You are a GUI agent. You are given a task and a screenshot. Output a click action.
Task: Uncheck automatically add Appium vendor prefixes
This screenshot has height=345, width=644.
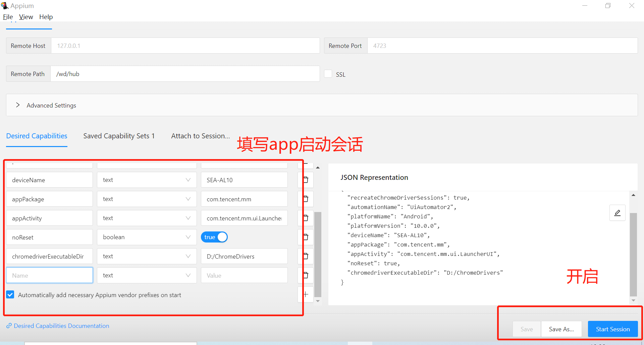click(x=10, y=295)
